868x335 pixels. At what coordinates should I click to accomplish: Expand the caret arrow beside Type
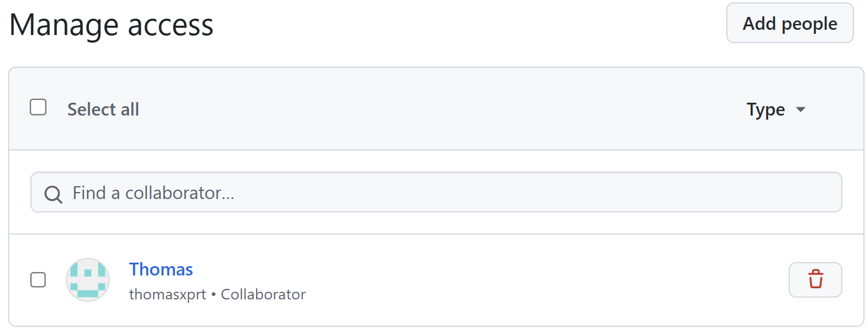pos(800,109)
